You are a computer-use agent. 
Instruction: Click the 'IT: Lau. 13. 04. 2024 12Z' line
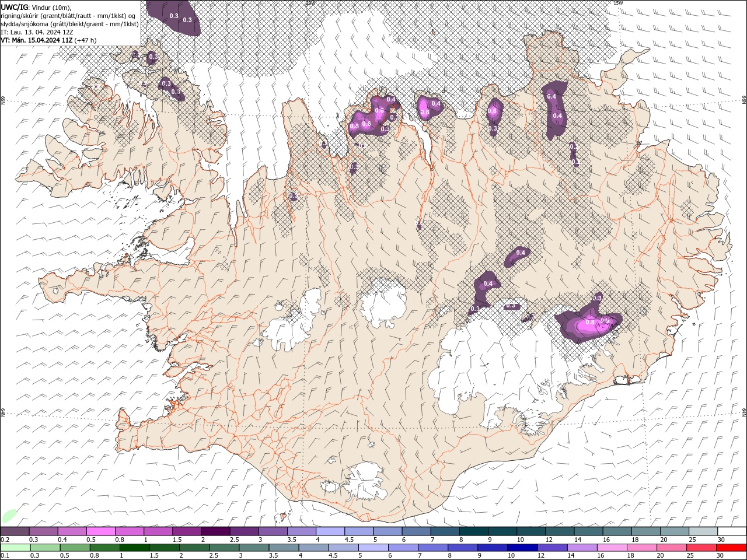click(37, 32)
